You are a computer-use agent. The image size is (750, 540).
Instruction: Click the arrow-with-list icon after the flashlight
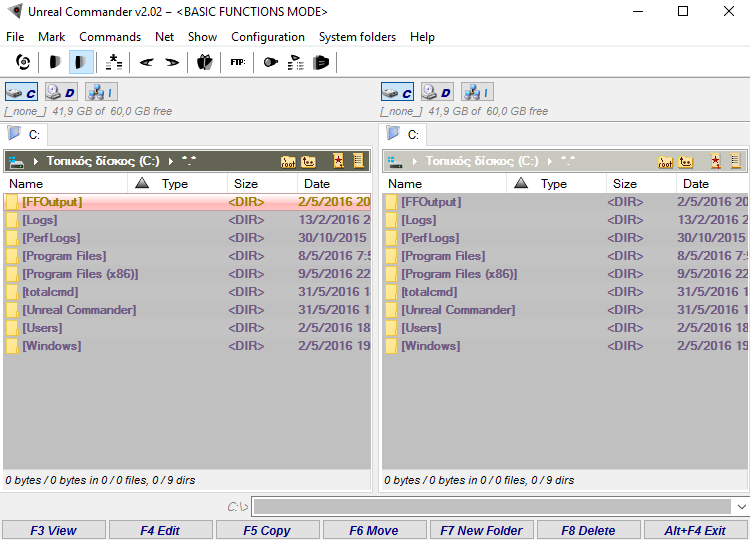pos(296,62)
